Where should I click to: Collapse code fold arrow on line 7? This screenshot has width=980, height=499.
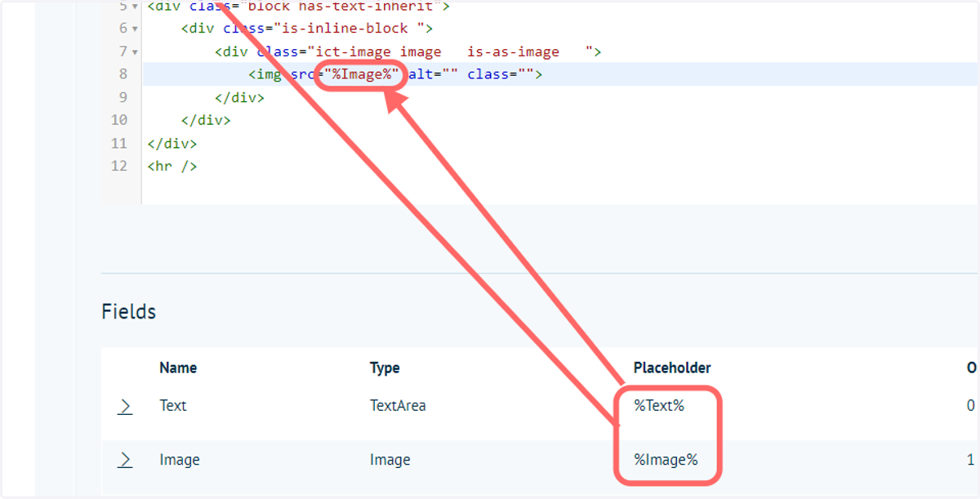coord(135,51)
